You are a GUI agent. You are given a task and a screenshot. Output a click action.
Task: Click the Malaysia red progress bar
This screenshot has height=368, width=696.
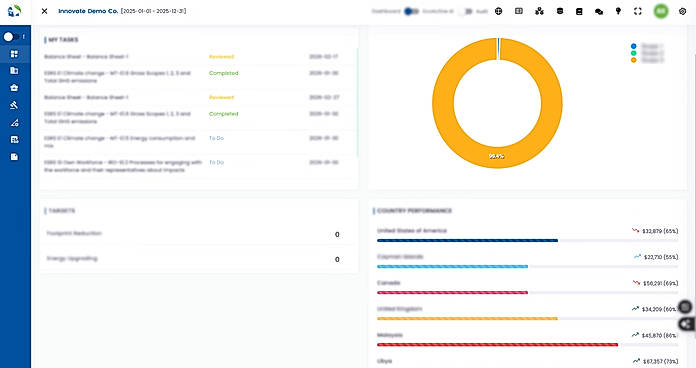pos(497,344)
